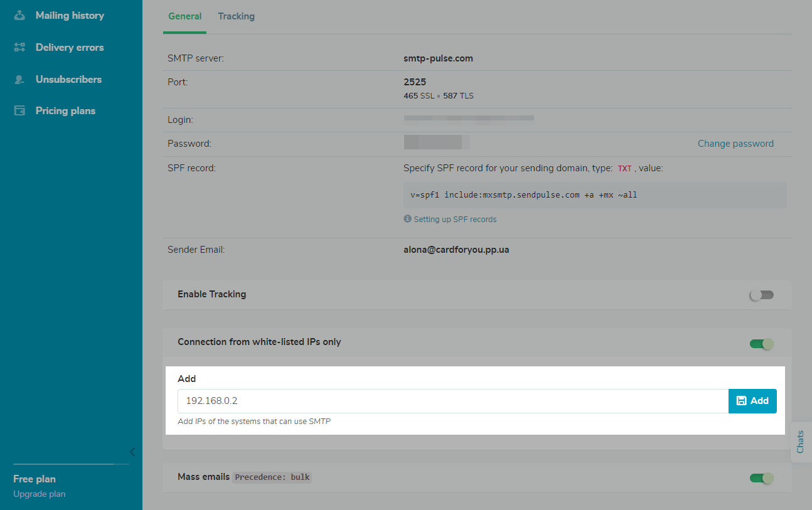Click the info icon beside SPF help
Viewport: 812px width, 510px height.
coord(408,219)
